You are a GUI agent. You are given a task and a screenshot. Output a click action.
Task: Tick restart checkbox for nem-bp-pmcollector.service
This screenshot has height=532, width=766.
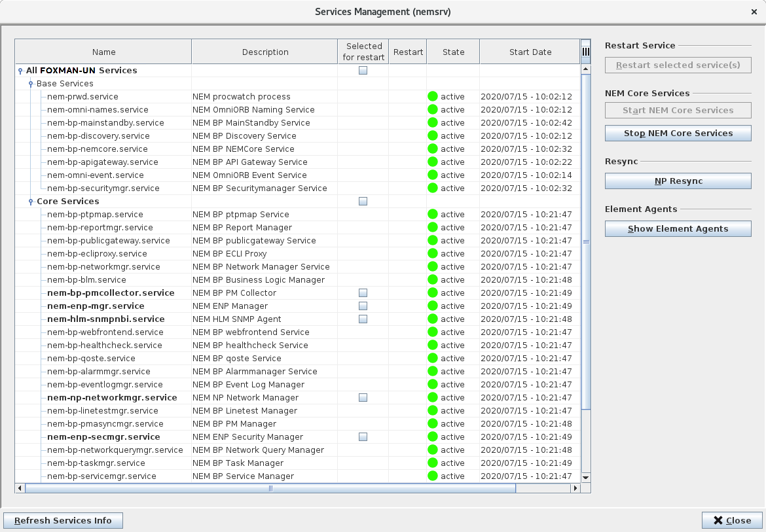coord(363,293)
